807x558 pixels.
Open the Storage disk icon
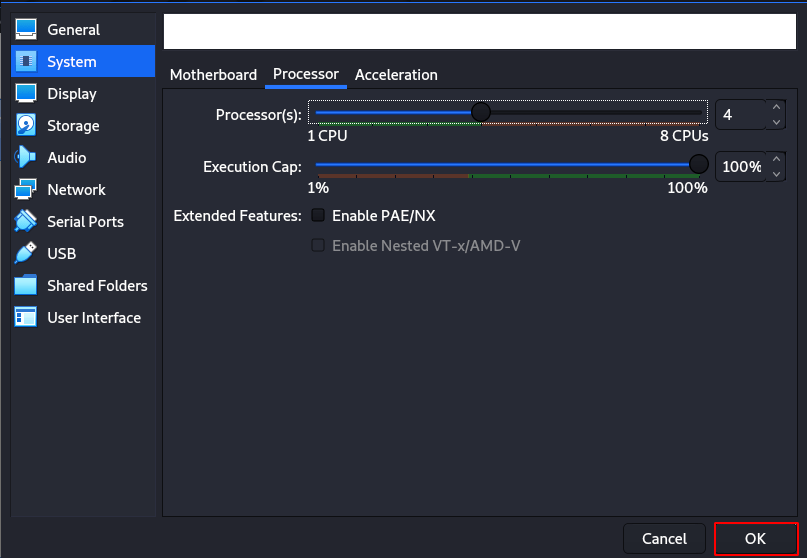(26, 125)
